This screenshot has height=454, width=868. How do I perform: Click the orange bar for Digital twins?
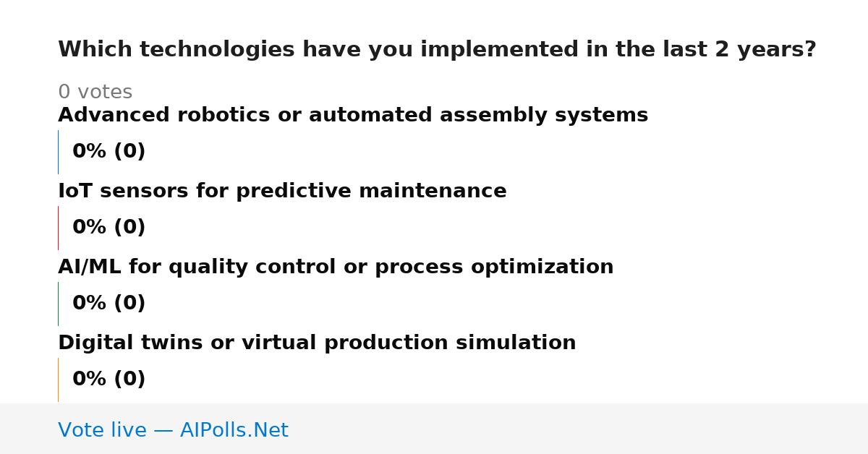point(58,380)
